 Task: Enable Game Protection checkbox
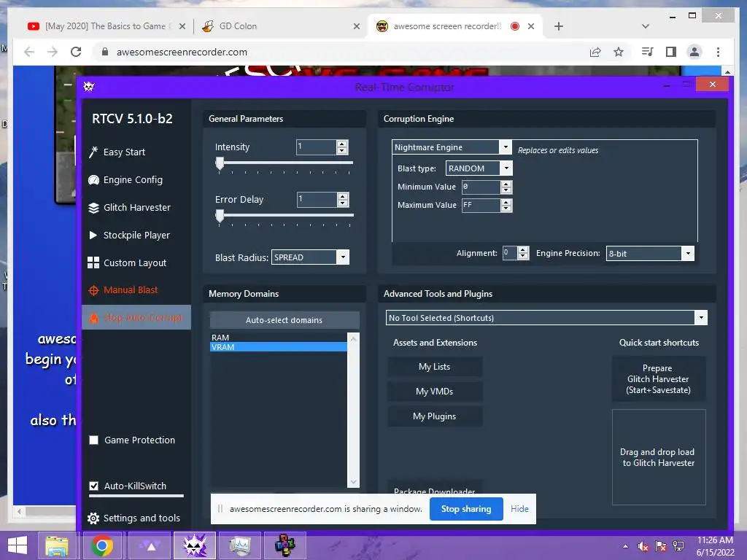[94, 440]
